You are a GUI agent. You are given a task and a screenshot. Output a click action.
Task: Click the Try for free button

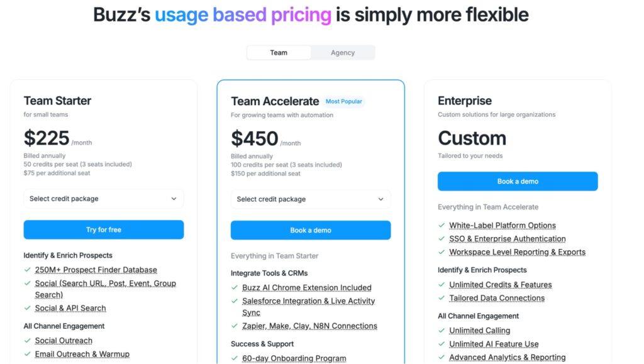point(104,229)
